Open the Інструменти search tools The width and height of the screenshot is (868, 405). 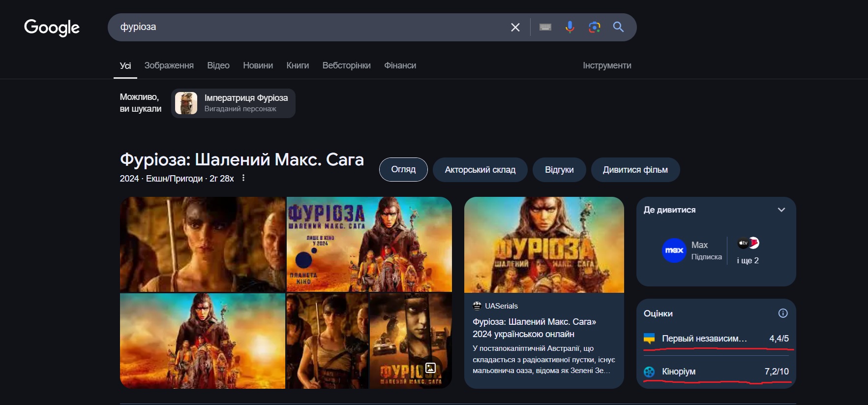607,65
